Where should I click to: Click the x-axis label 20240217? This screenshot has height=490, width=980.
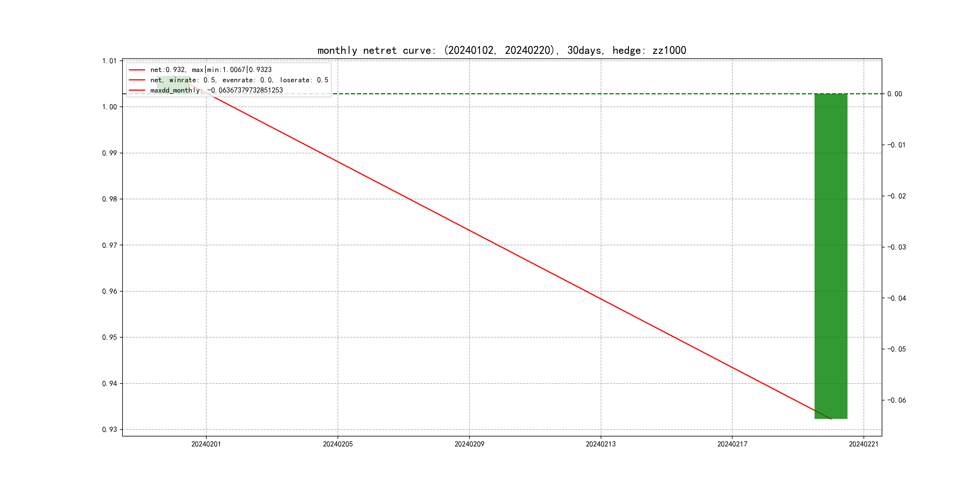pos(732,444)
